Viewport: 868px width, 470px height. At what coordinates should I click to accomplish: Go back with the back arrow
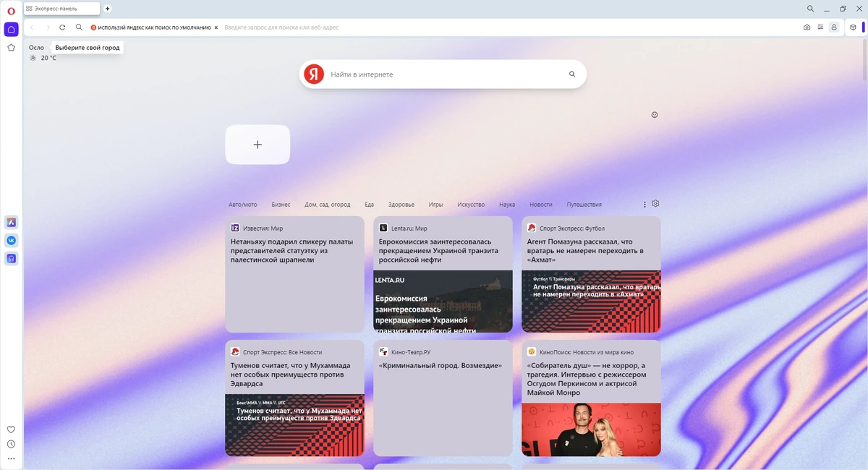coord(32,27)
